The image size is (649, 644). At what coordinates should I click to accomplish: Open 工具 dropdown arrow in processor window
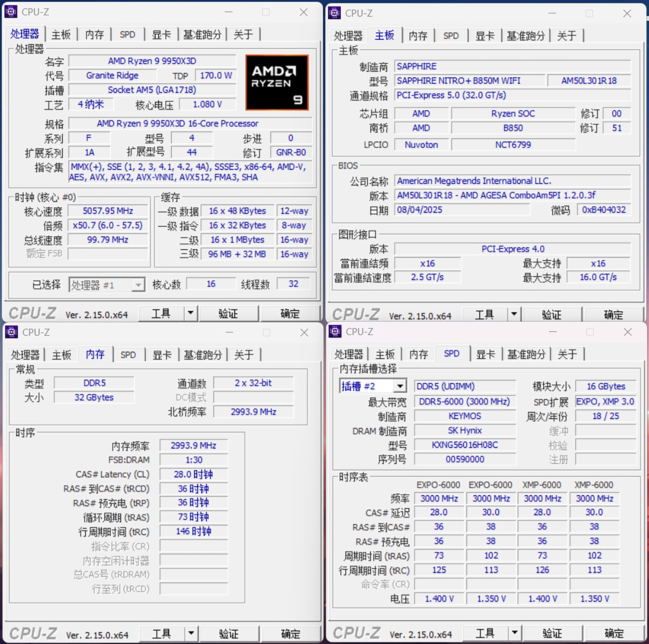point(190,313)
